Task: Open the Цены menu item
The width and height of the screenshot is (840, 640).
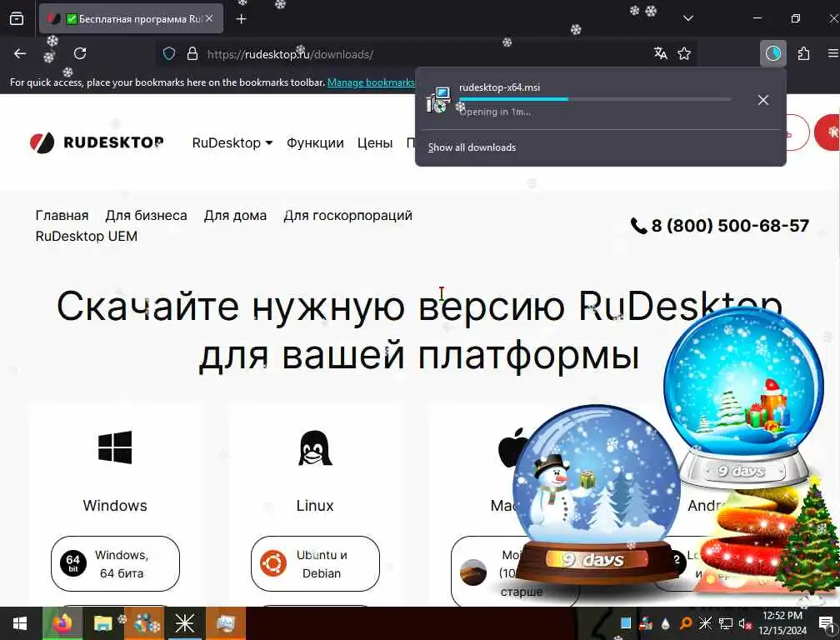Action: 375,143
